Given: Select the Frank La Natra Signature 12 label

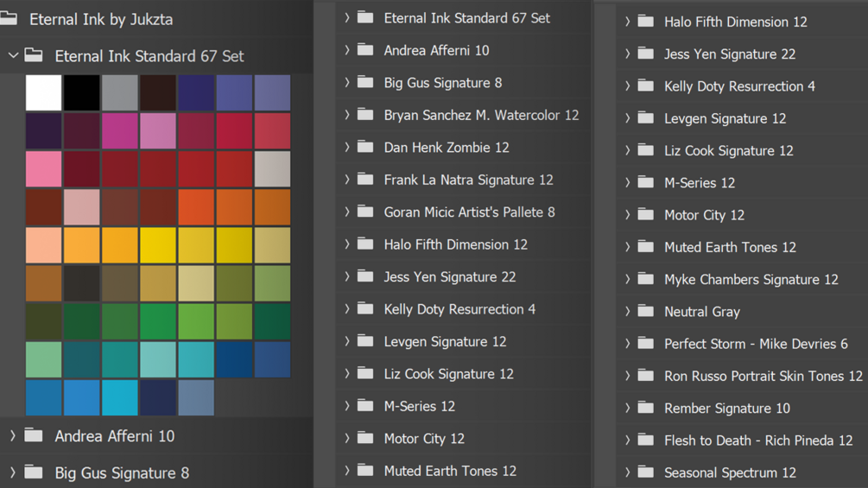Looking at the screenshot, I should tap(469, 180).
